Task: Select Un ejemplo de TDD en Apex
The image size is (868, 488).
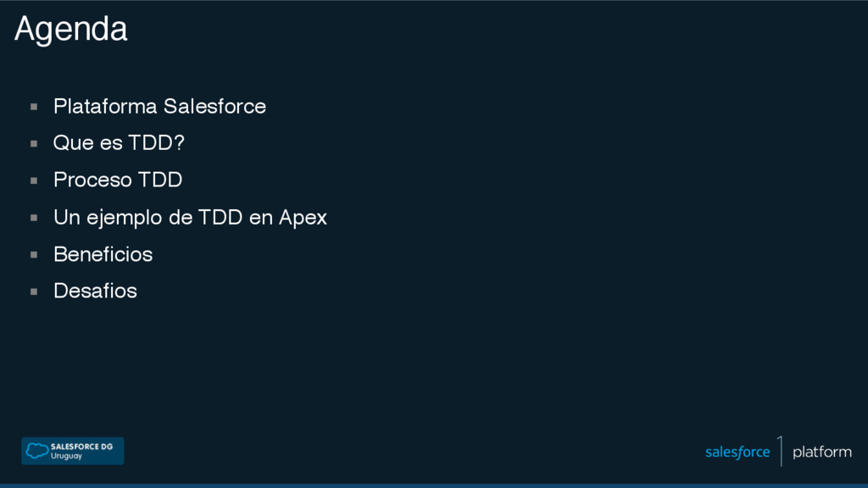Action: tap(190, 218)
